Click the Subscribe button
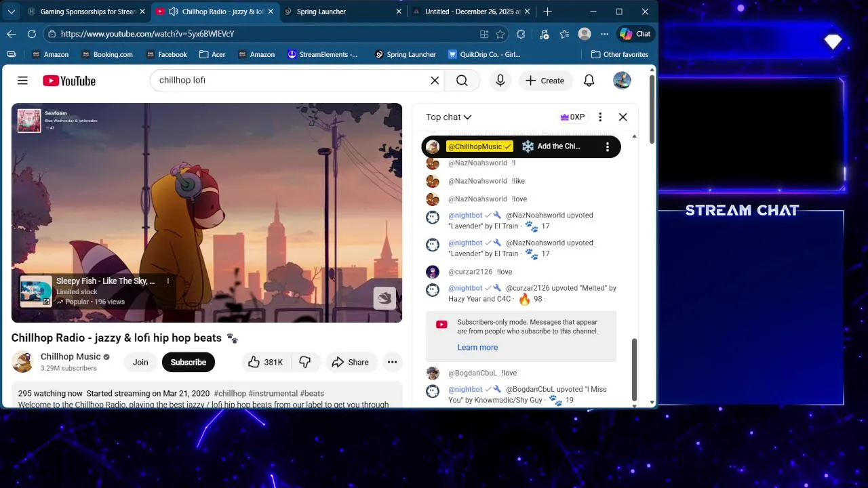This screenshot has width=868, height=488. (x=189, y=362)
